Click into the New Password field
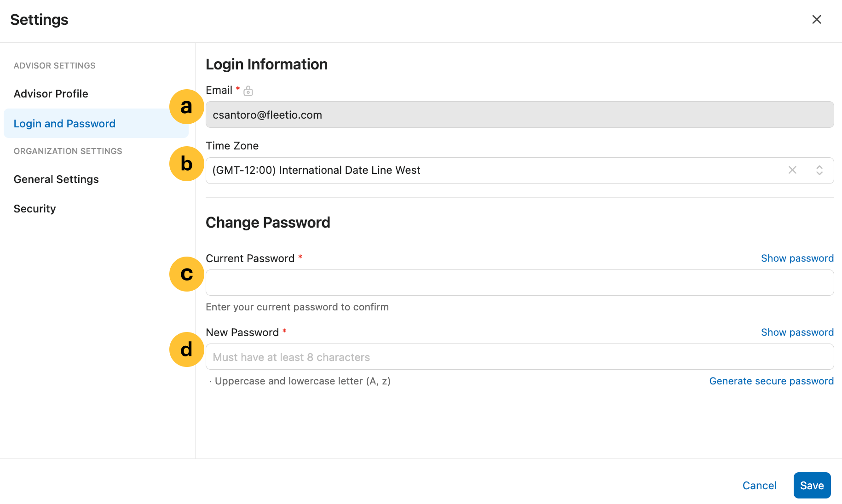842x504 pixels. (519, 357)
